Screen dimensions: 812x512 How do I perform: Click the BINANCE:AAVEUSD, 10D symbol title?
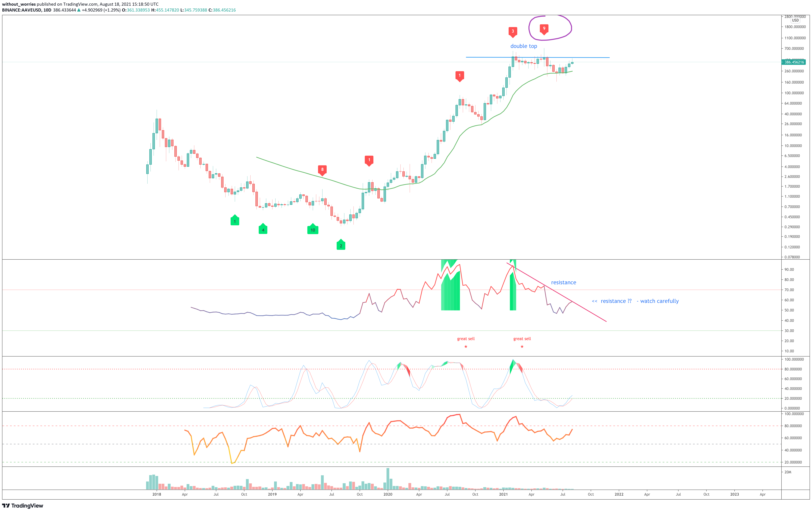click(x=27, y=10)
